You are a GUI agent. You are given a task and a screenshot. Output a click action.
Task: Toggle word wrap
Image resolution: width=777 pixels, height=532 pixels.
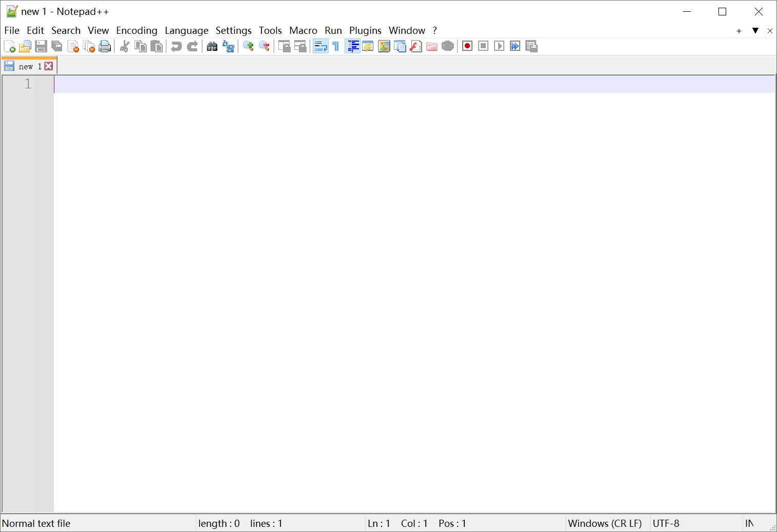[320, 46]
